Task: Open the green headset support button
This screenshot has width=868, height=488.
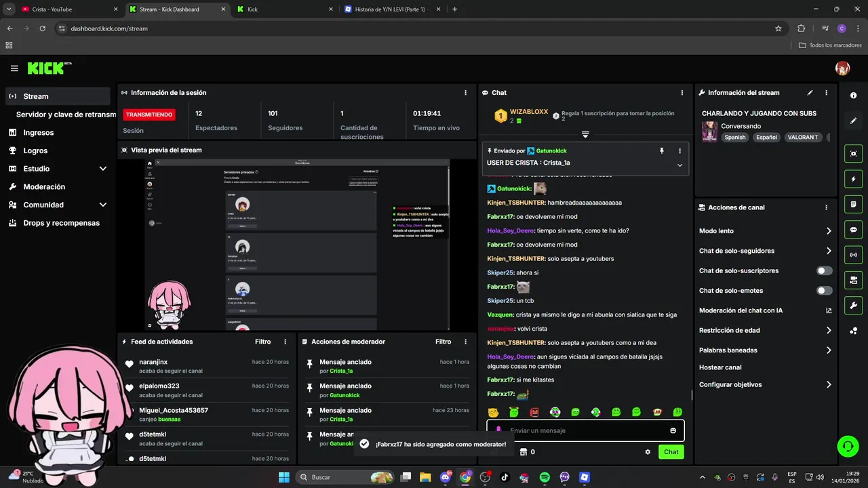Action: pyautogui.click(x=848, y=446)
